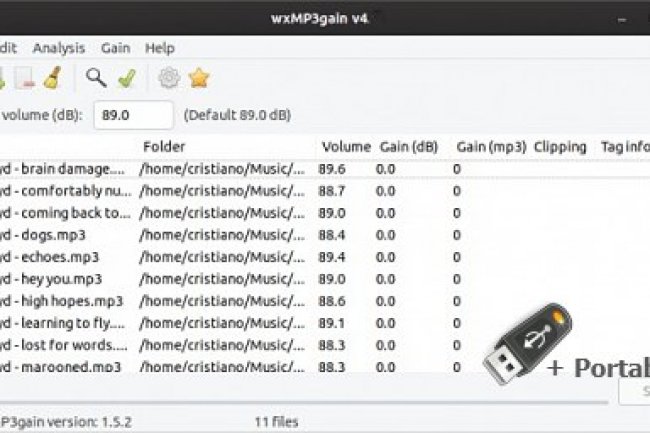
Task: Open the Gain menu
Action: point(115,47)
